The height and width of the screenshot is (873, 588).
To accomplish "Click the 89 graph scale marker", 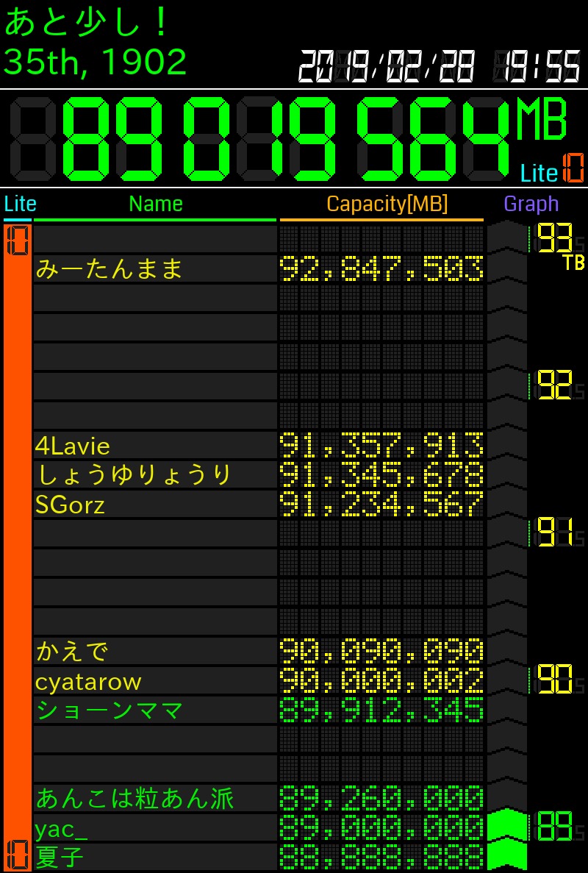I will click(x=556, y=826).
